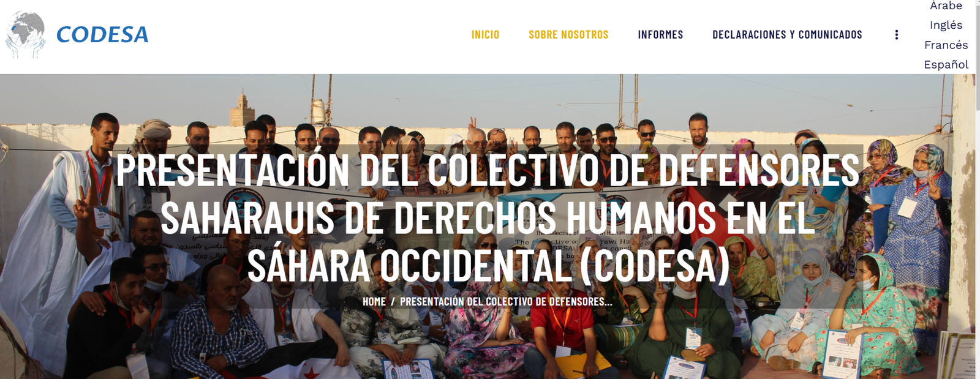Switch site language to Inglés
Viewport: 980px width, 379px height.
tap(946, 25)
